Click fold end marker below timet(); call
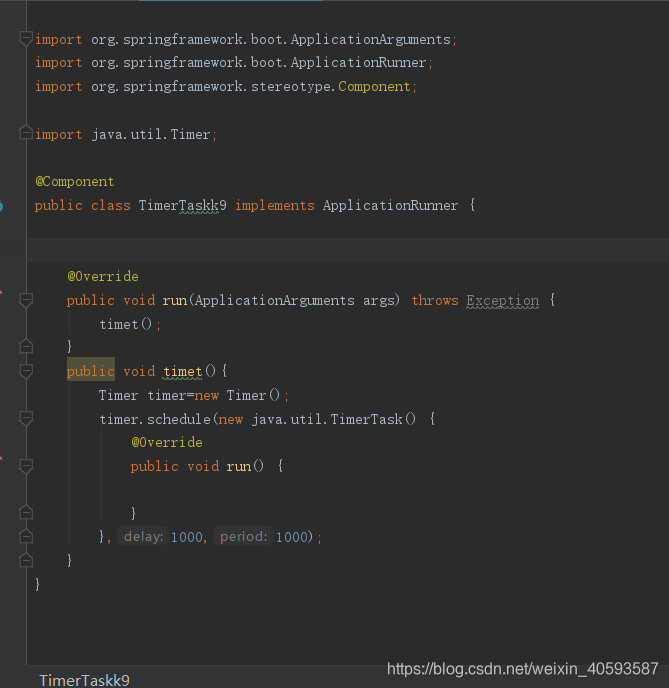This screenshot has width=669, height=688. click(x=26, y=346)
